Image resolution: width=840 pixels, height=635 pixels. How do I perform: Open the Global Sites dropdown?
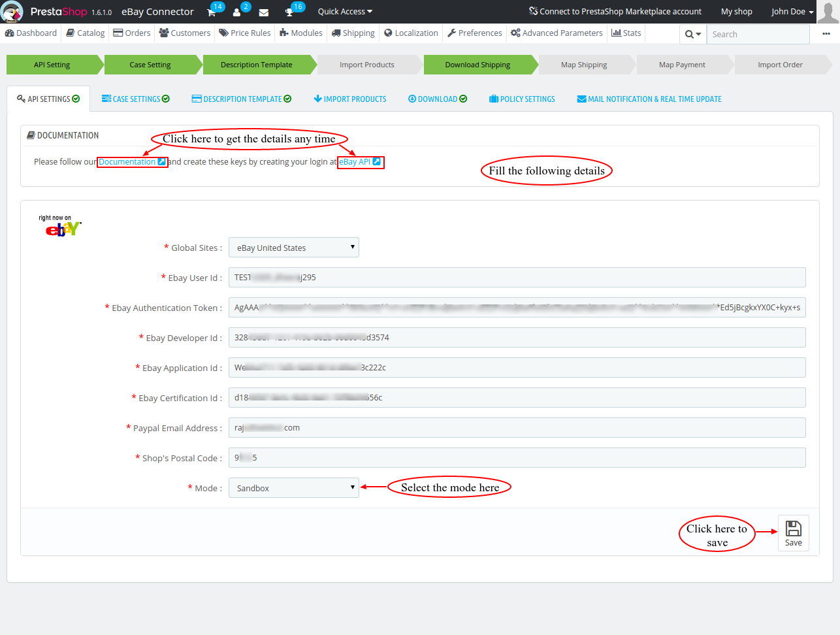(x=294, y=248)
